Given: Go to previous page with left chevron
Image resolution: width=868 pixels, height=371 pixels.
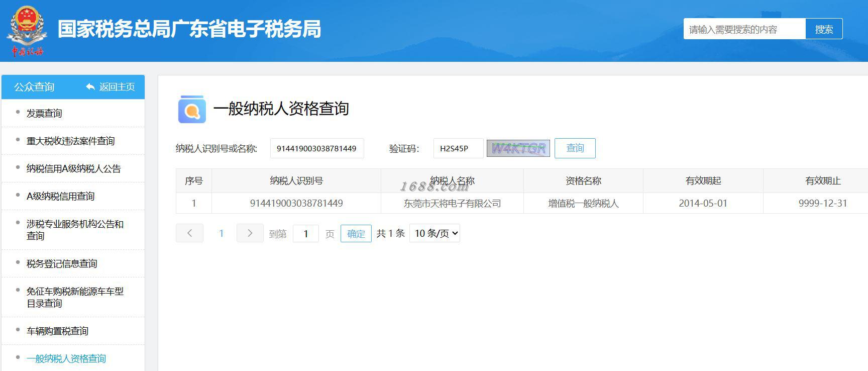Looking at the screenshot, I should point(189,233).
